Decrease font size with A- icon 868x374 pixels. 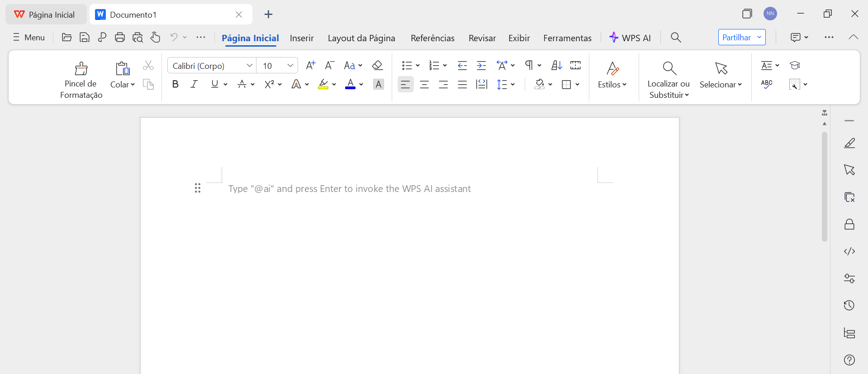330,65
